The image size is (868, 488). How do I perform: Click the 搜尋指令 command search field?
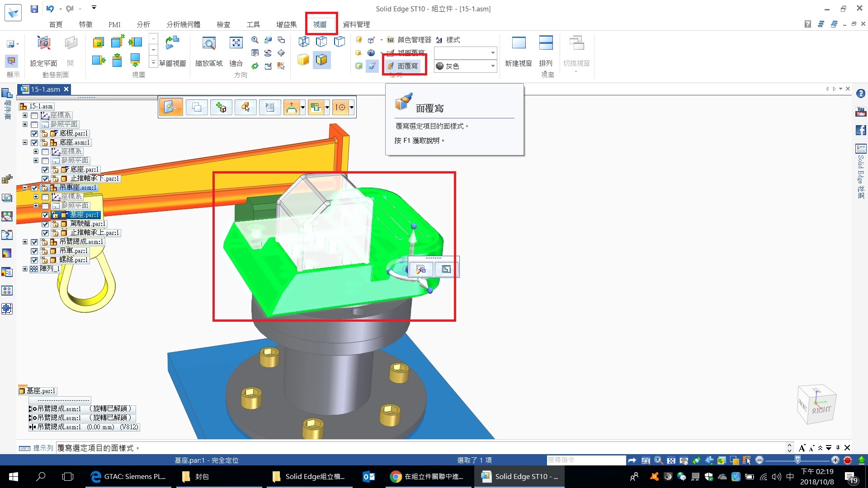tap(586, 460)
